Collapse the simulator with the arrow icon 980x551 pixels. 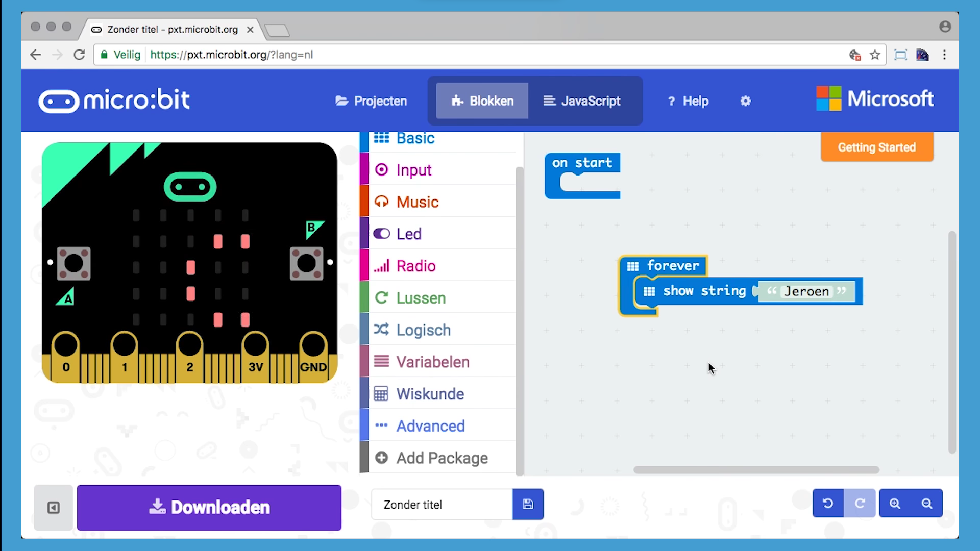point(54,508)
